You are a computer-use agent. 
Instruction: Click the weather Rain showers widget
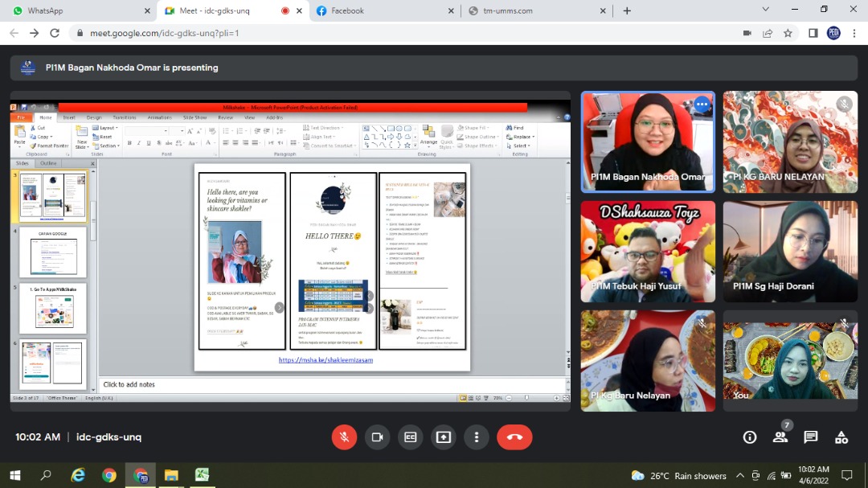pos(678,475)
